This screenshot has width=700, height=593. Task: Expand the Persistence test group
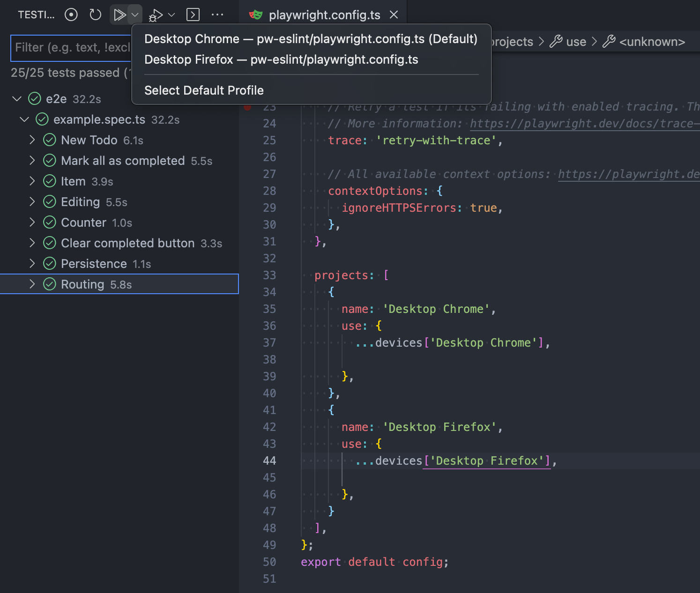pos(32,264)
